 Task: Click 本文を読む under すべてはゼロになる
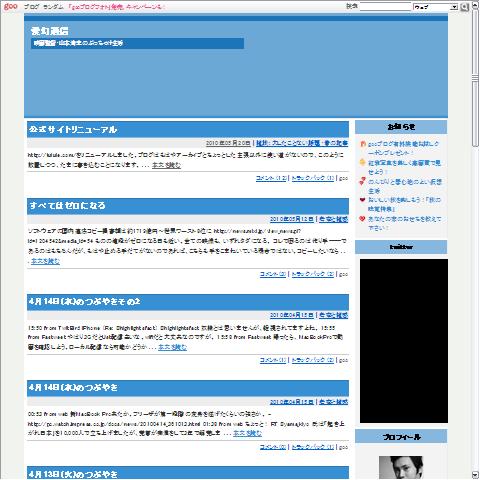click(x=45, y=261)
